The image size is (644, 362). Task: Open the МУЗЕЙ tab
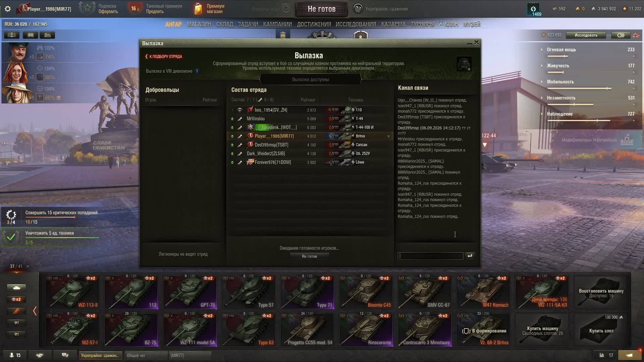(x=472, y=24)
